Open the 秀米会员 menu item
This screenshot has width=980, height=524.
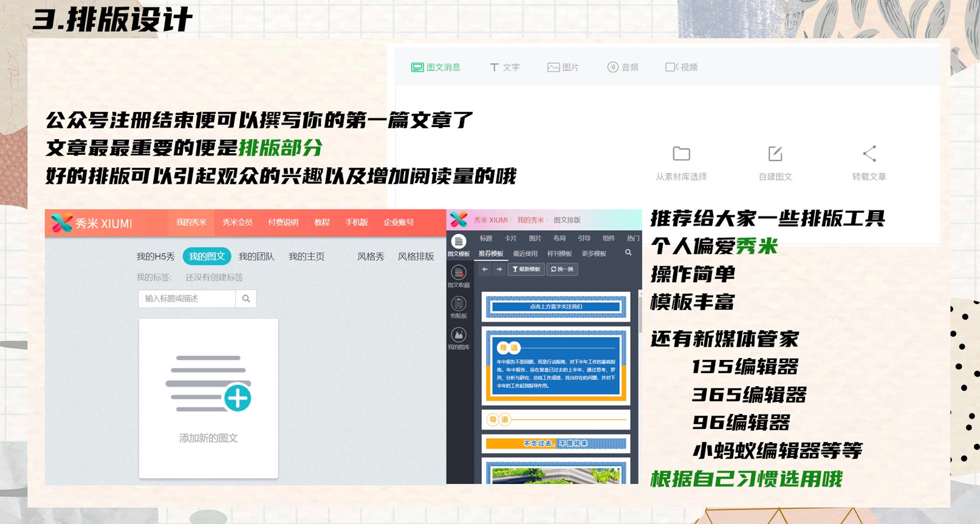point(237,222)
